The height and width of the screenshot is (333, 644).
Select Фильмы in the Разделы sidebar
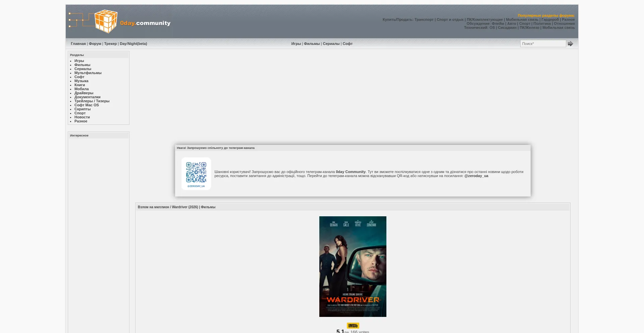point(82,65)
